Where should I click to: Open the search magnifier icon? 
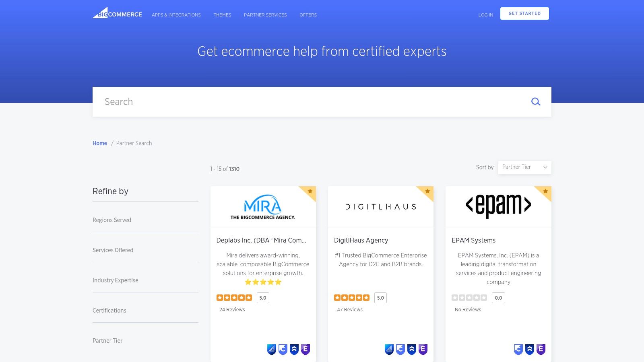tap(536, 102)
